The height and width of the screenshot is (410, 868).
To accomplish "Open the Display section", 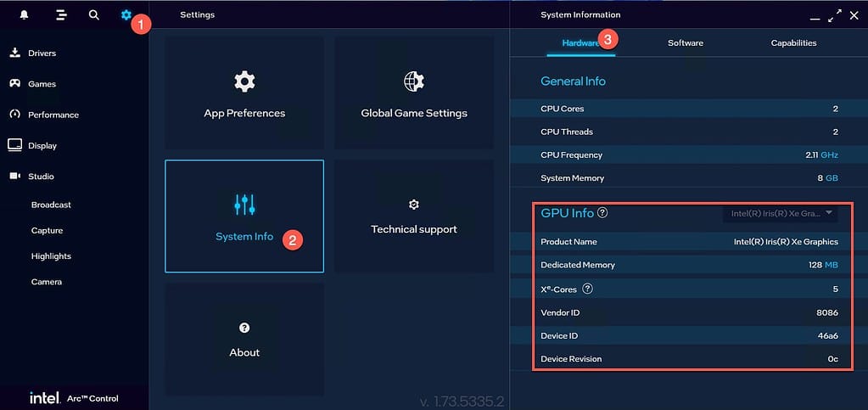I will [x=42, y=146].
